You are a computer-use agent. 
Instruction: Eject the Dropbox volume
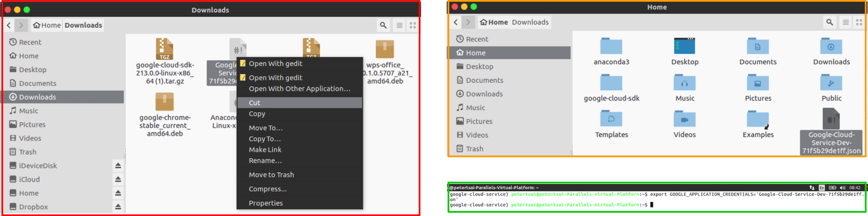[x=118, y=207]
